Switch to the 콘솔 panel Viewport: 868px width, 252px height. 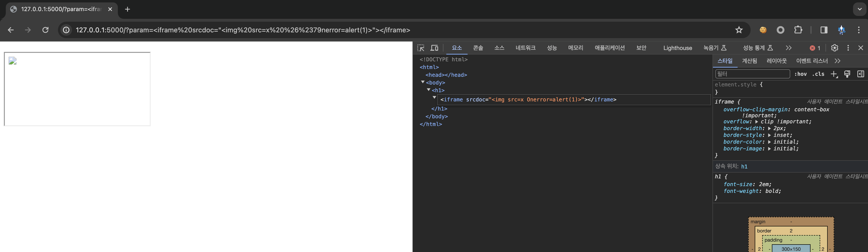(478, 48)
